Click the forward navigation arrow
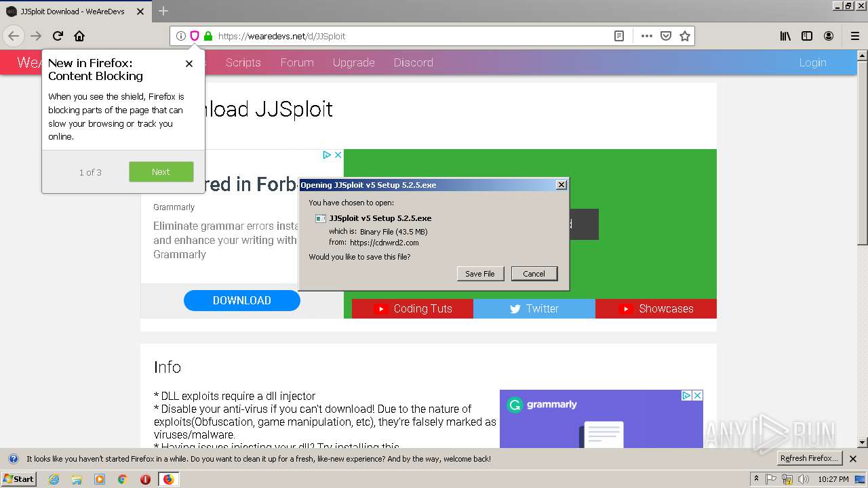This screenshot has height=488, width=868. click(x=36, y=36)
